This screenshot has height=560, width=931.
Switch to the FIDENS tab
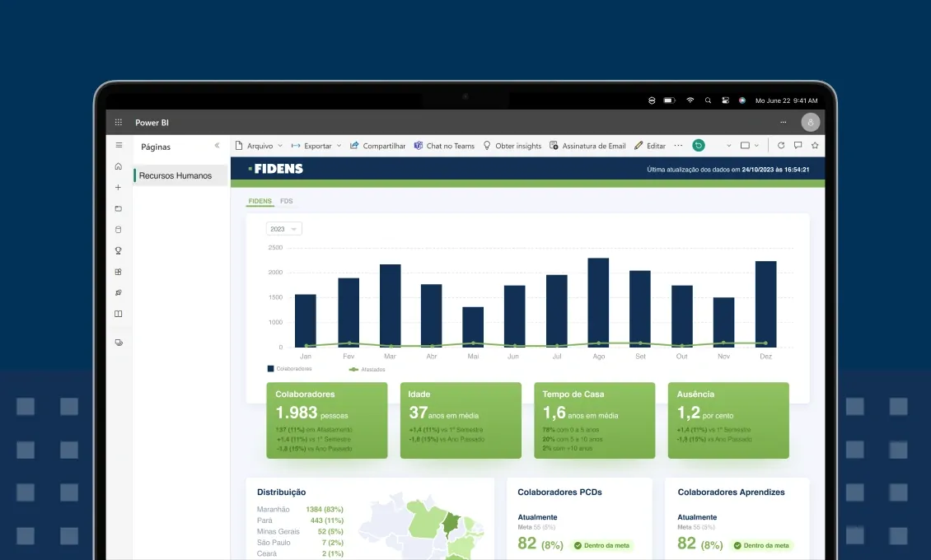[x=260, y=201]
